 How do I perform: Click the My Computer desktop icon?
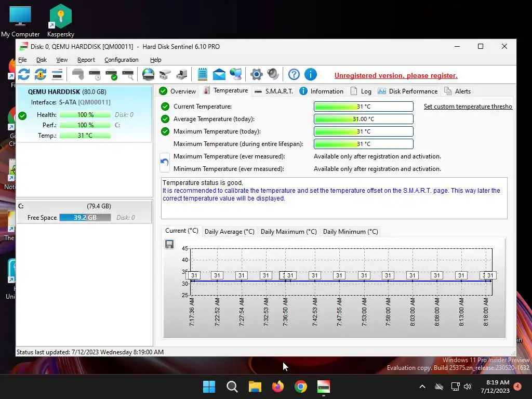20,20
